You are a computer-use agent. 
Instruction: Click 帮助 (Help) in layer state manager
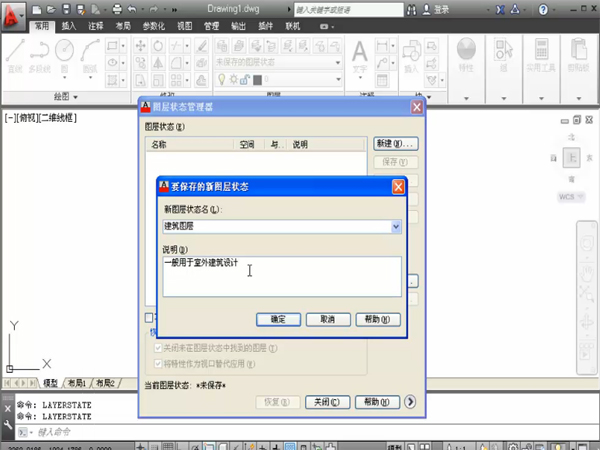coord(377,402)
